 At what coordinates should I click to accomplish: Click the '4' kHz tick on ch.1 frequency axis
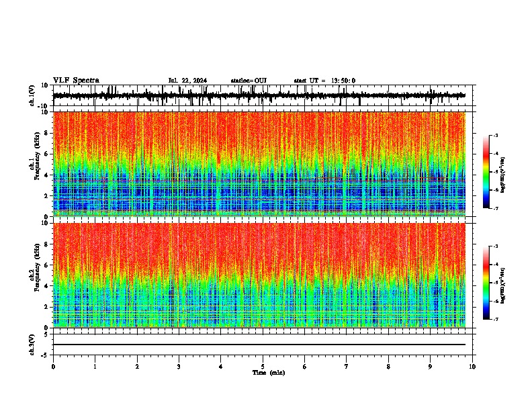tap(47, 175)
